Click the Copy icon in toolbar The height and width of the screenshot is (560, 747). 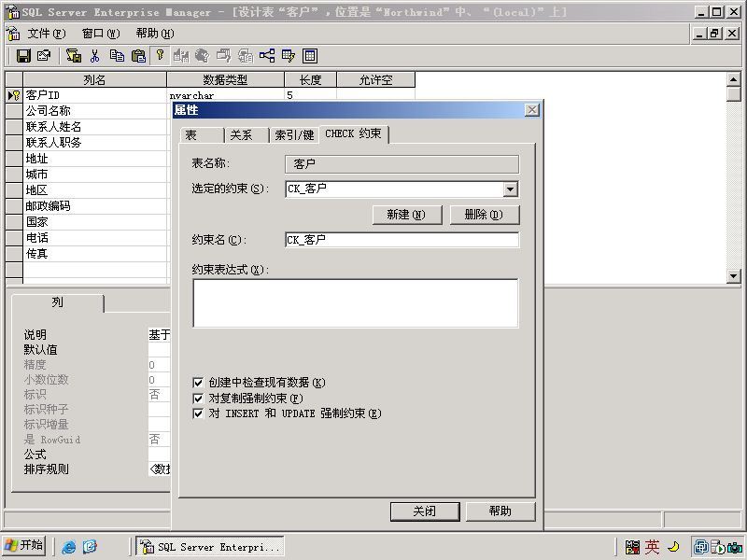click(x=117, y=56)
